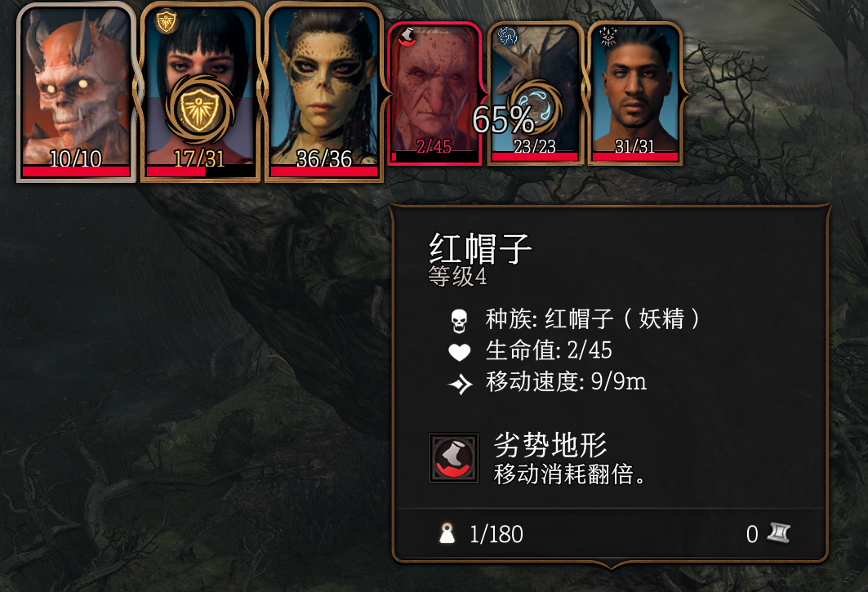
Task: Click the skull race icon in the tooltip
Action: 459,321
